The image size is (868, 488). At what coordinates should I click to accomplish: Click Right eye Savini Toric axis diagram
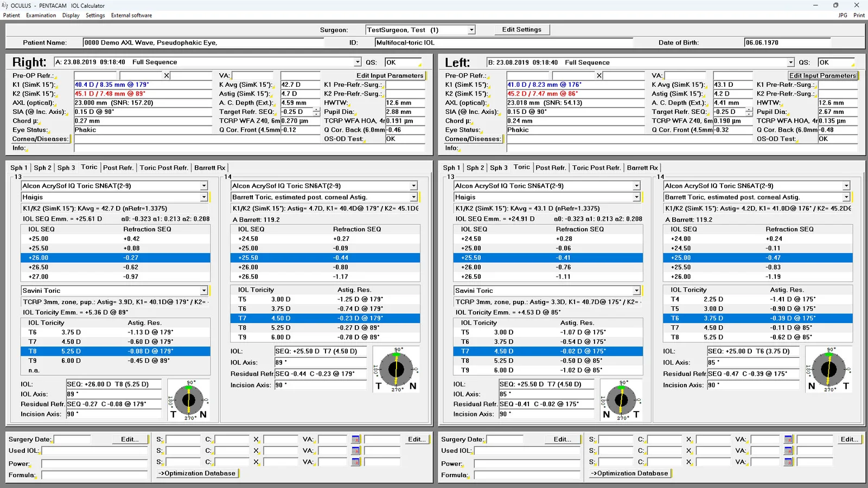pos(189,400)
